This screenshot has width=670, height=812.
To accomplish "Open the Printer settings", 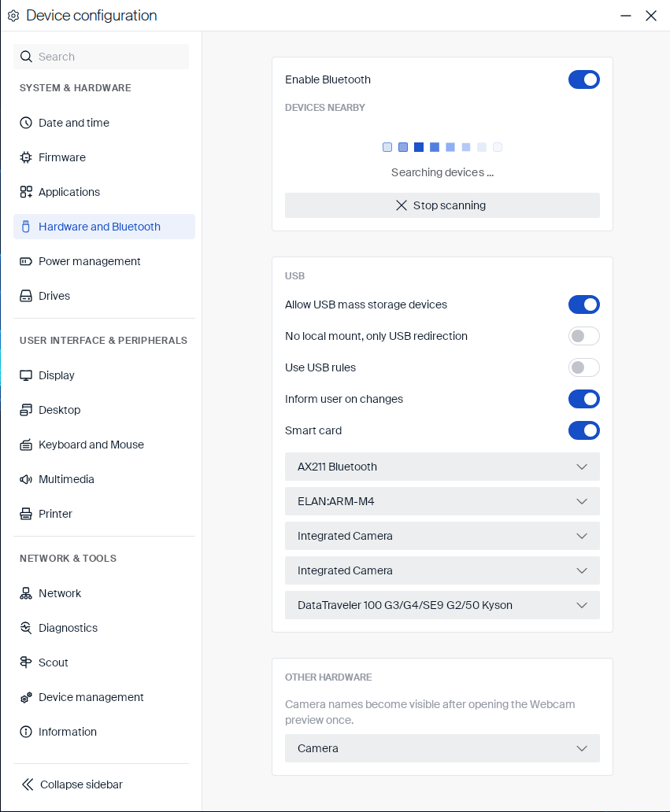I will [x=104, y=514].
